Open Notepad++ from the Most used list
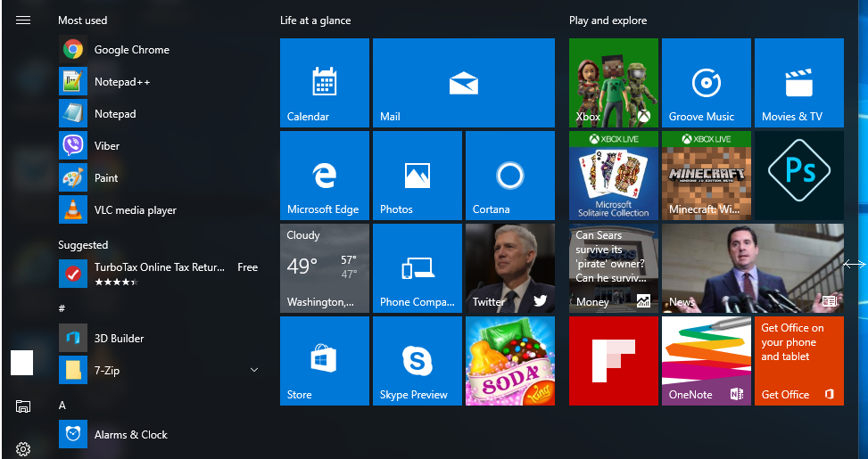 (160, 82)
